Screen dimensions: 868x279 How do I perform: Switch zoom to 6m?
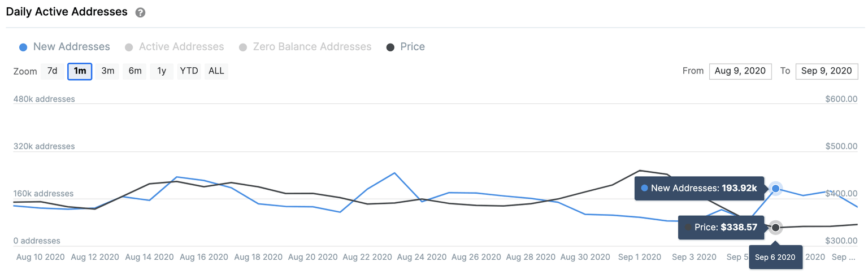[x=134, y=71]
